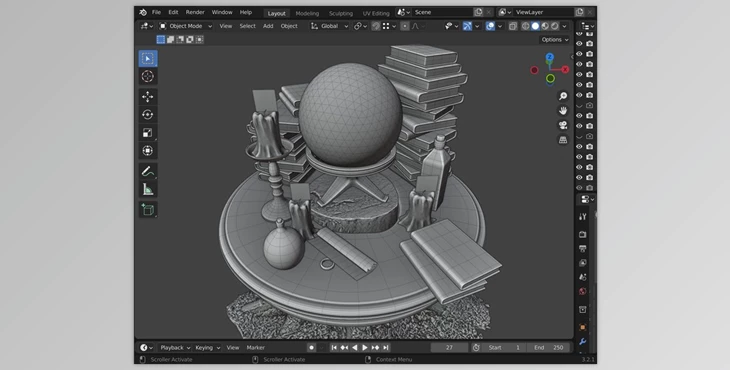Select the Select Box tool

point(148,59)
